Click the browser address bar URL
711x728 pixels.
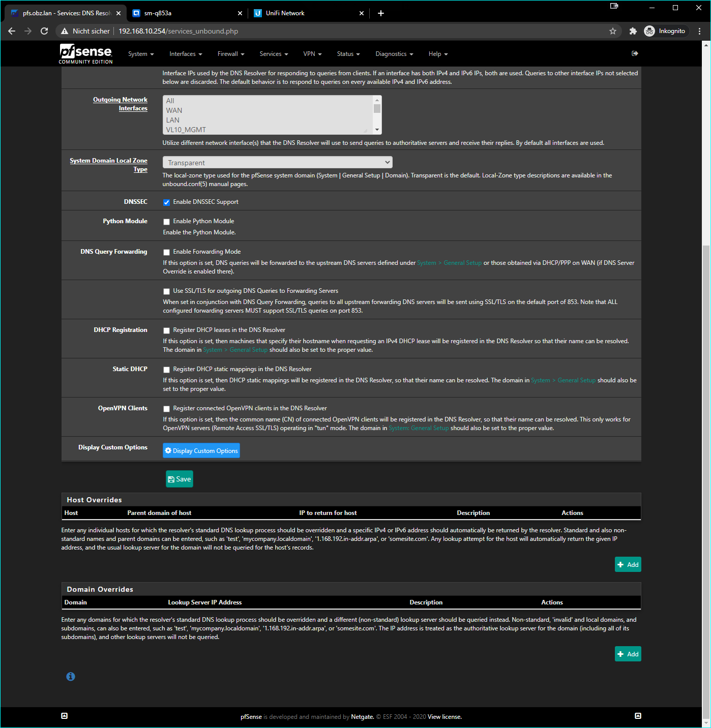[x=179, y=31]
